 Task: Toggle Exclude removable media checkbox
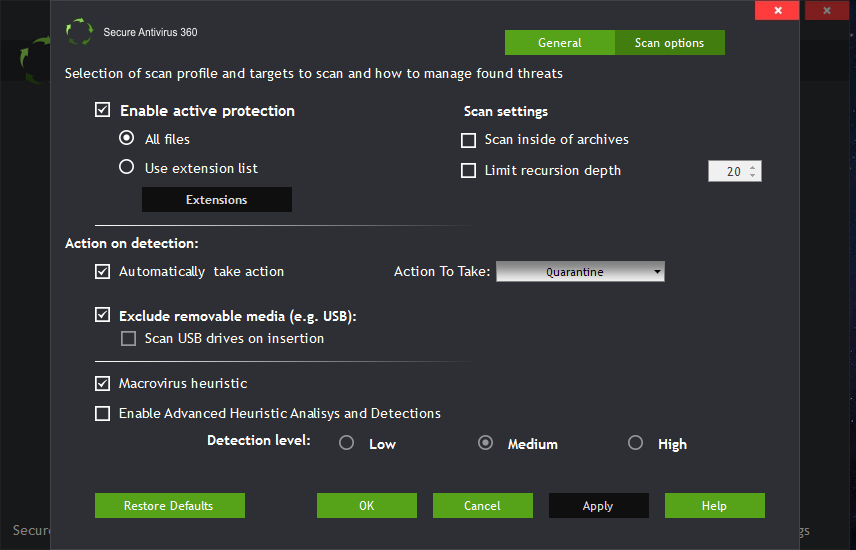[x=103, y=316]
